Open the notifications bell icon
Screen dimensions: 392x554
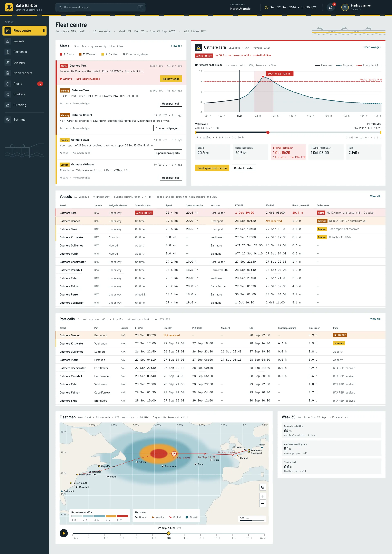point(331,8)
